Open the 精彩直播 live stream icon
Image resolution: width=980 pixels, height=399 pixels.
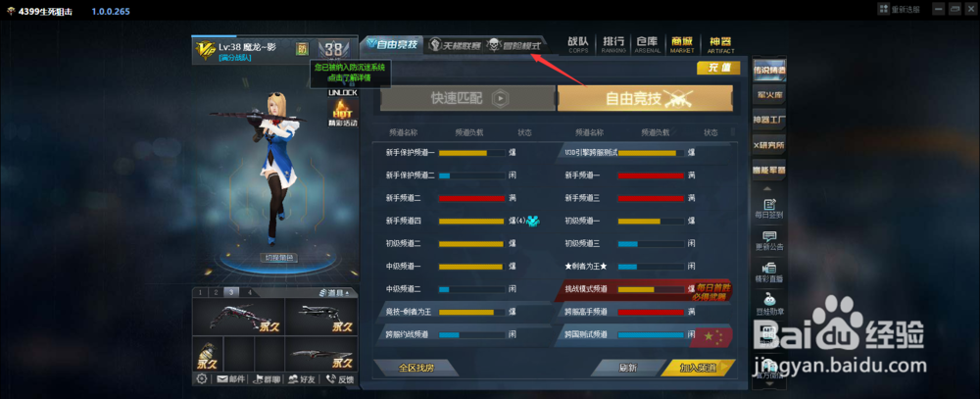[x=769, y=273]
